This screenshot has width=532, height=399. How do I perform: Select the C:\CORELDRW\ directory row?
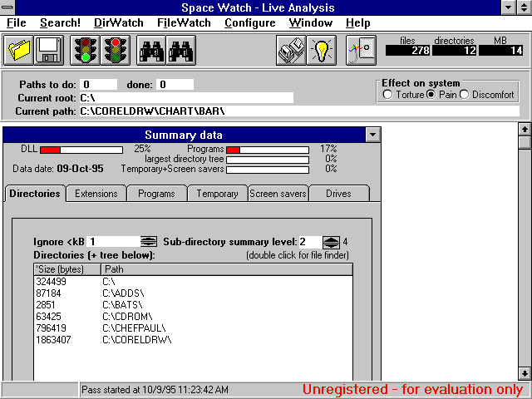137,340
